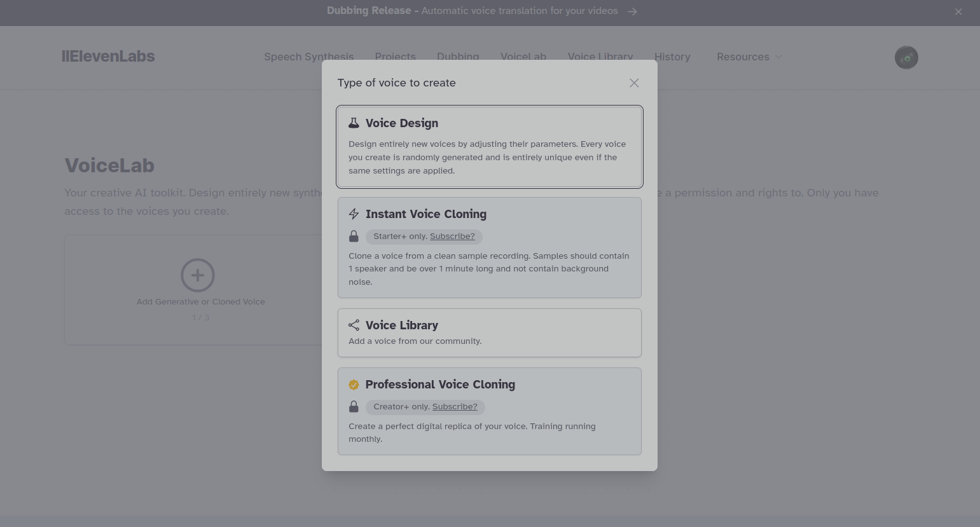The height and width of the screenshot is (527, 980).
Task: Open Speech Synthesis page
Action: [x=309, y=57]
